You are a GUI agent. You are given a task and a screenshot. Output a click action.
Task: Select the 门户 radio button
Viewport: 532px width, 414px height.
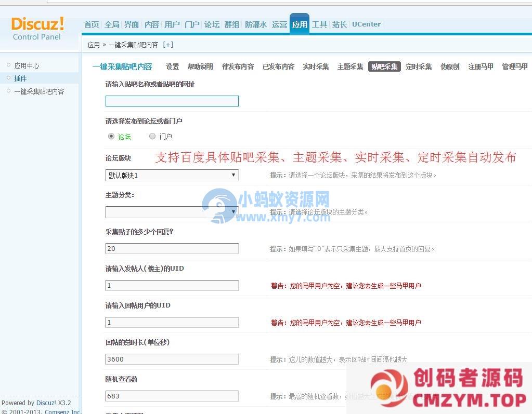(x=152, y=136)
